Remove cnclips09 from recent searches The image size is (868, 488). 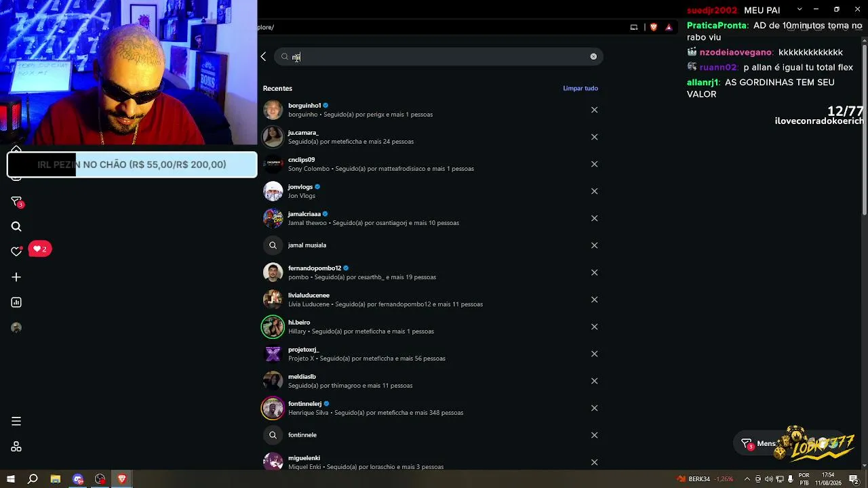[594, 164]
